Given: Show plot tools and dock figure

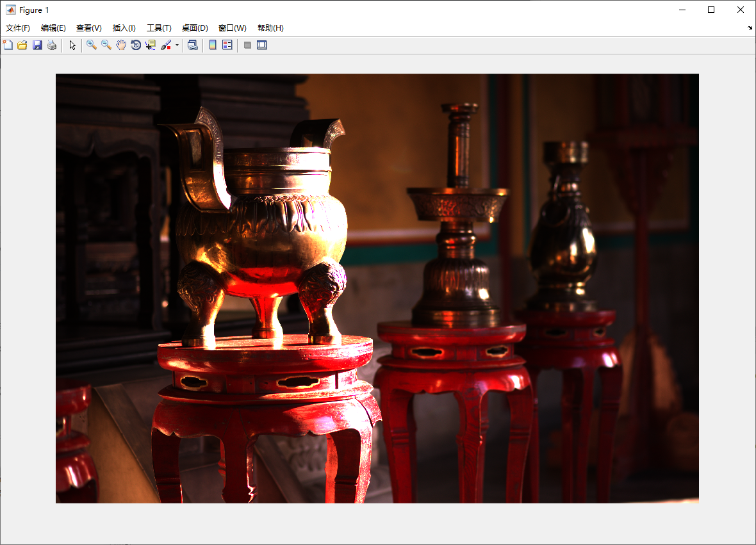Looking at the screenshot, I should point(262,45).
